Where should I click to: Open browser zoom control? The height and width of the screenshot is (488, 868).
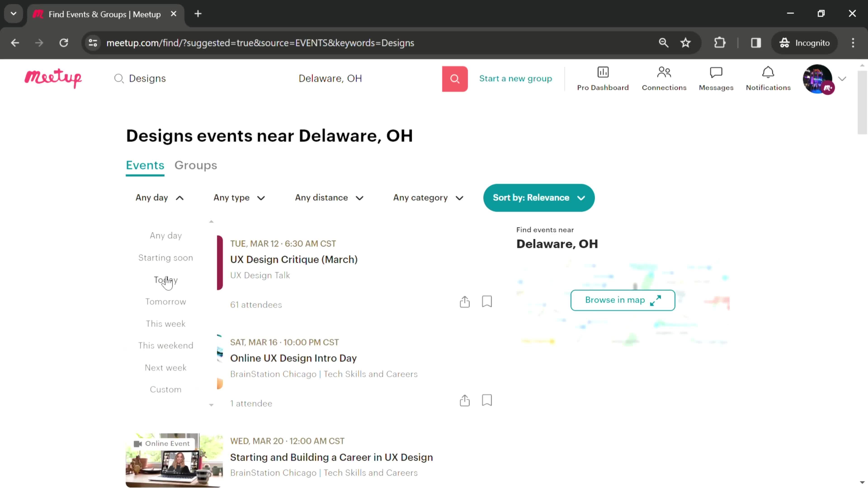click(663, 43)
